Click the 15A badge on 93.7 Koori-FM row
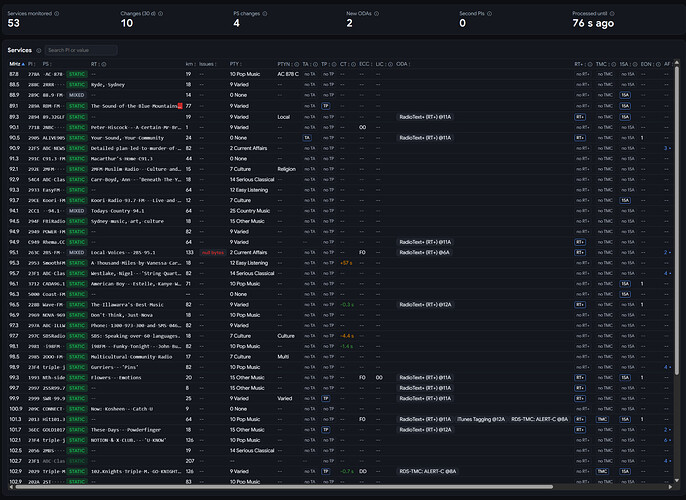Screen dimensions: 686x500 click(x=625, y=200)
